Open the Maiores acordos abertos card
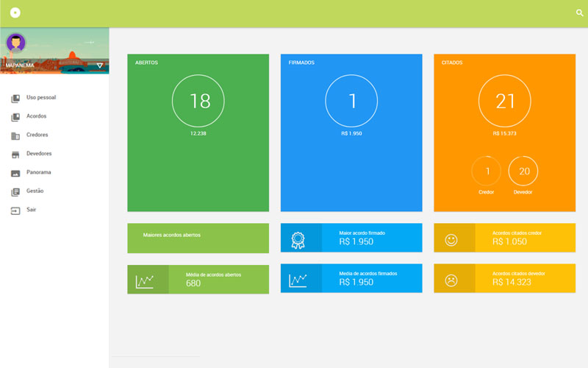The image size is (588, 368). [198, 238]
